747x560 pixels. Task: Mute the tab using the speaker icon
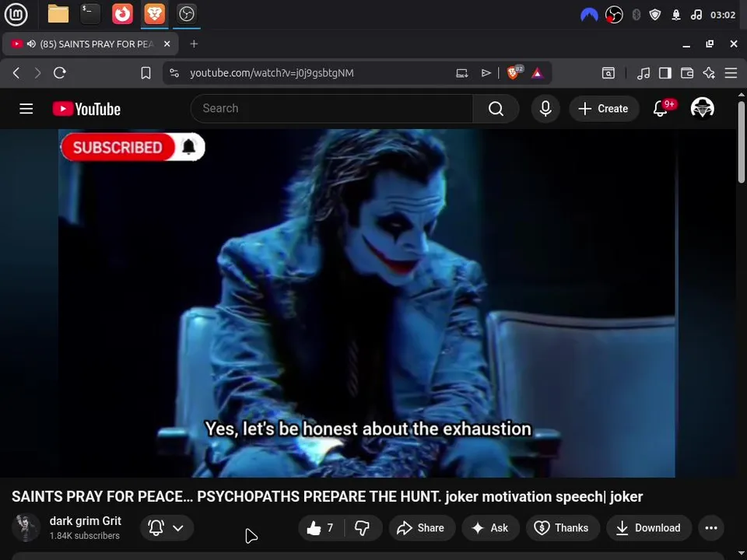(31, 44)
